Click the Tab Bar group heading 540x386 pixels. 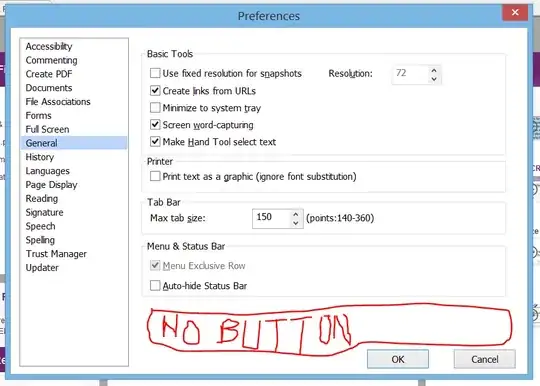[164, 202]
